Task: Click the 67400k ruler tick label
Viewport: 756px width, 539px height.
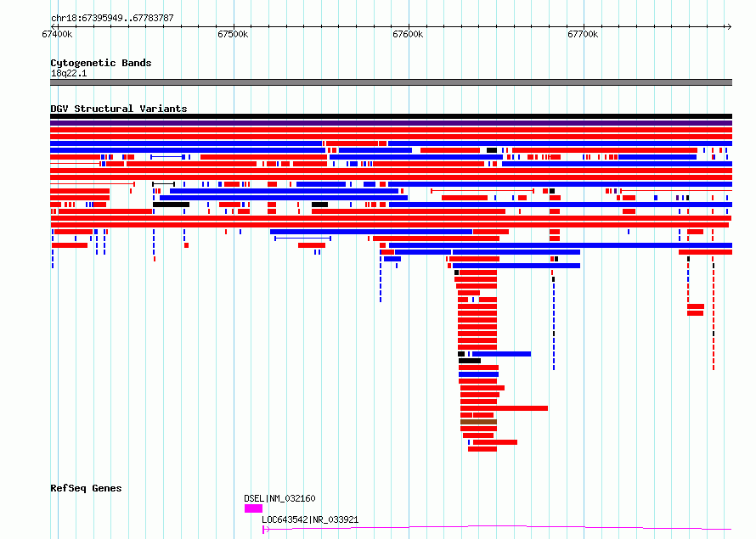Action: point(57,34)
